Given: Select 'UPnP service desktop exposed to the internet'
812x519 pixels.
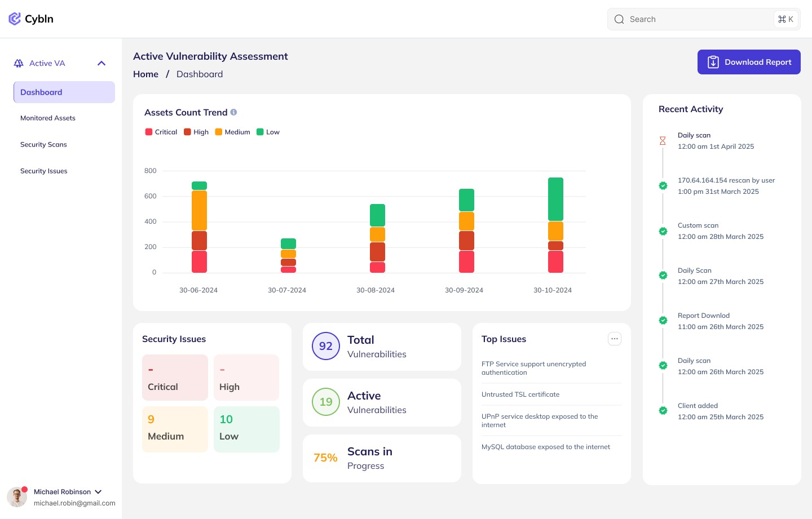Looking at the screenshot, I should tap(540, 420).
